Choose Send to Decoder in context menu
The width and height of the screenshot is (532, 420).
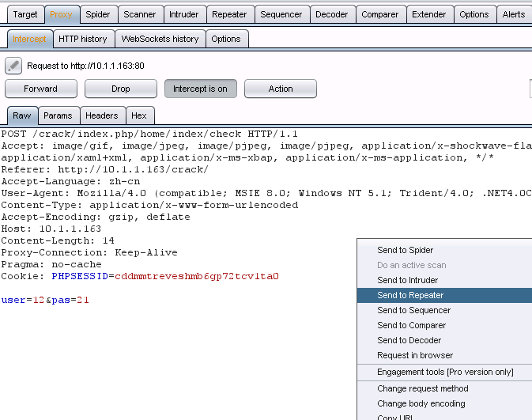pyautogui.click(x=444, y=340)
